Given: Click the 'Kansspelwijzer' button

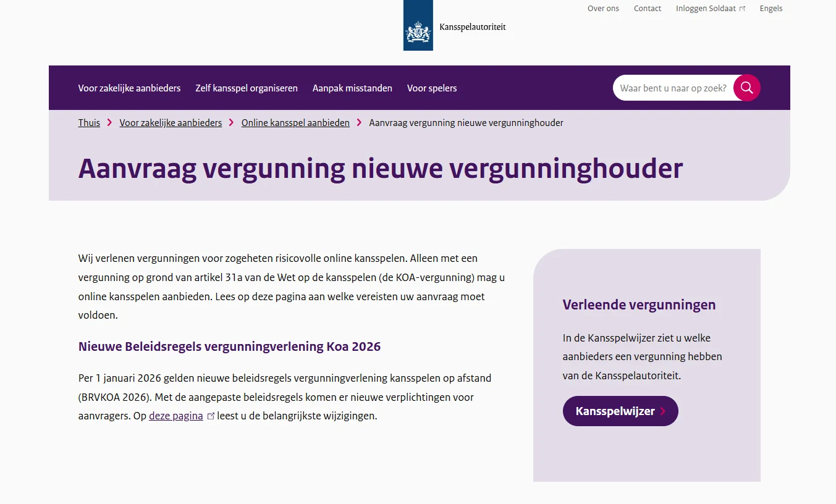Looking at the screenshot, I should point(620,411).
